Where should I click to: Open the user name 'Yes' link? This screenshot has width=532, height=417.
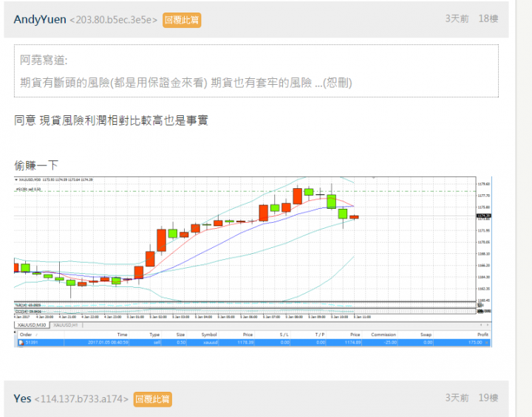click(x=22, y=399)
